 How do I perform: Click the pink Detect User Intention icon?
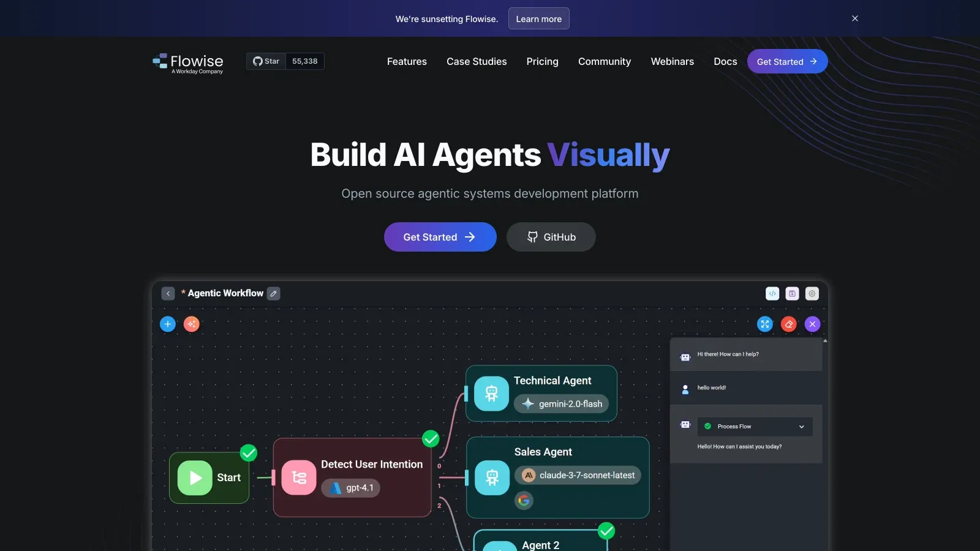[299, 478]
